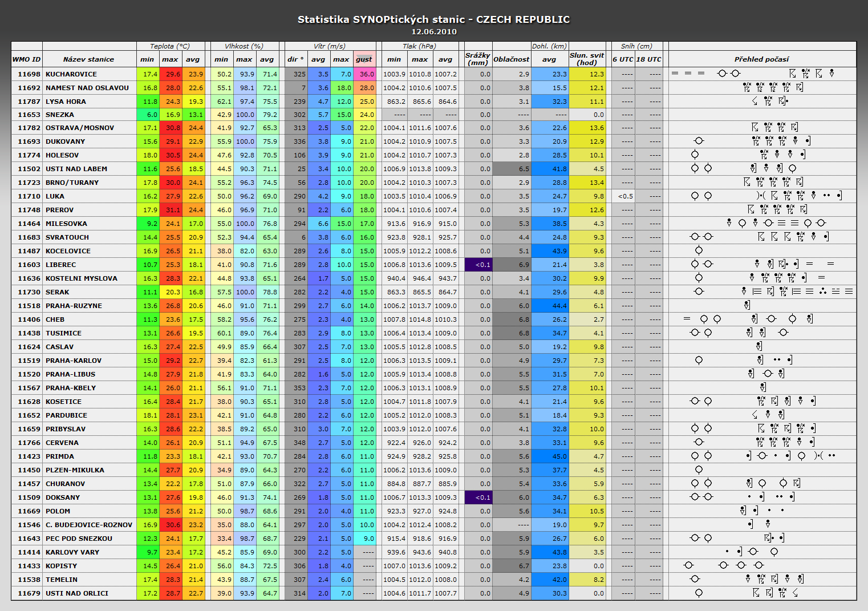Select station name USTI NAD LABEM

76,169
